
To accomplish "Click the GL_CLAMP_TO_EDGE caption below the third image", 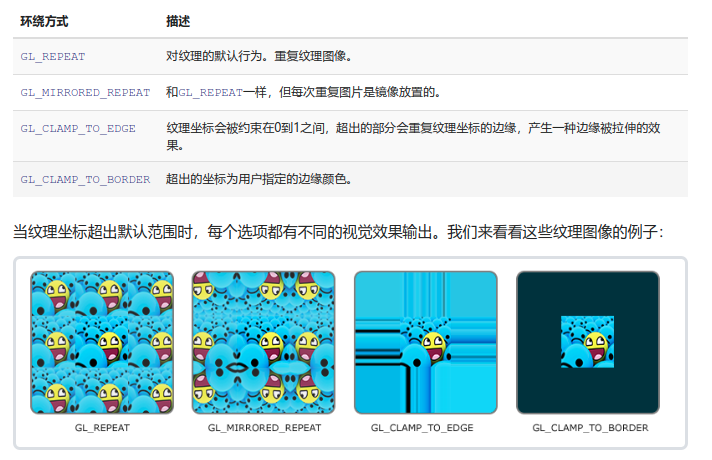I will (422, 428).
